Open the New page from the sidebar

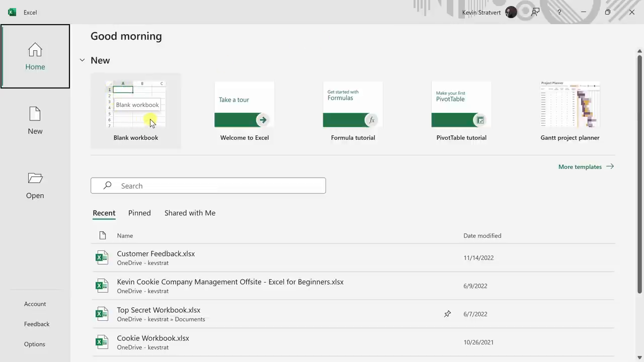pos(35,121)
